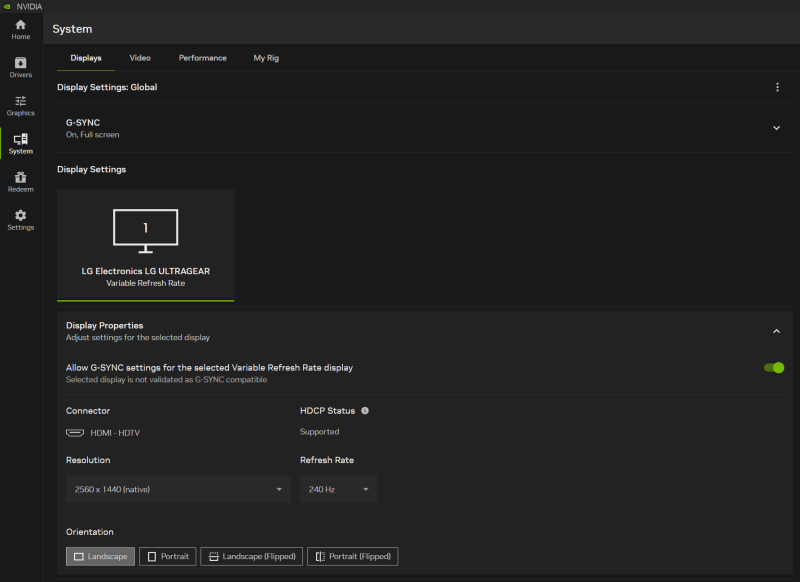Open the three-dot Display Settings menu
The width and height of the screenshot is (800, 582).
click(777, 87)
